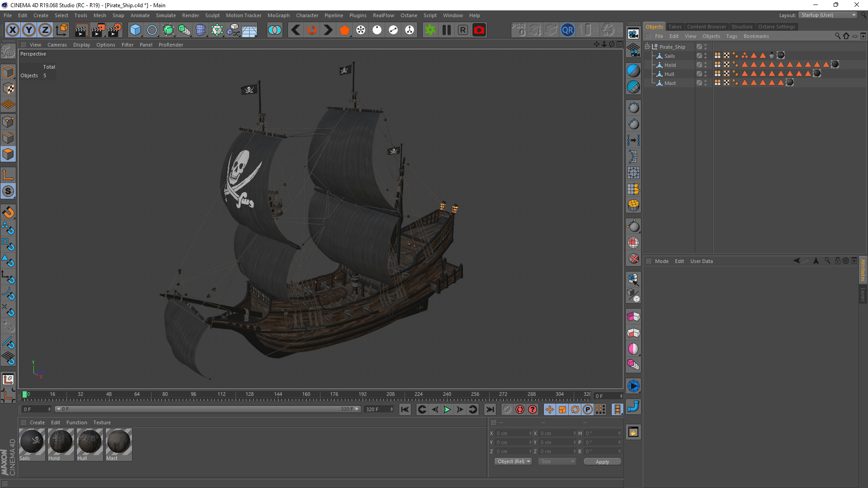Click record active objects keyframe button
The width and height of the screenshot is (868, 488).
tap(507, 410)
